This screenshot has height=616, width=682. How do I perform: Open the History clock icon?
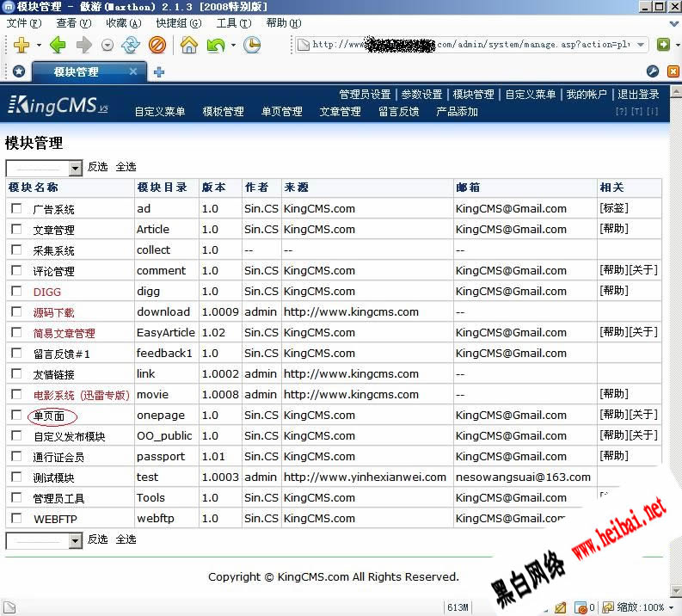point(252,46)
